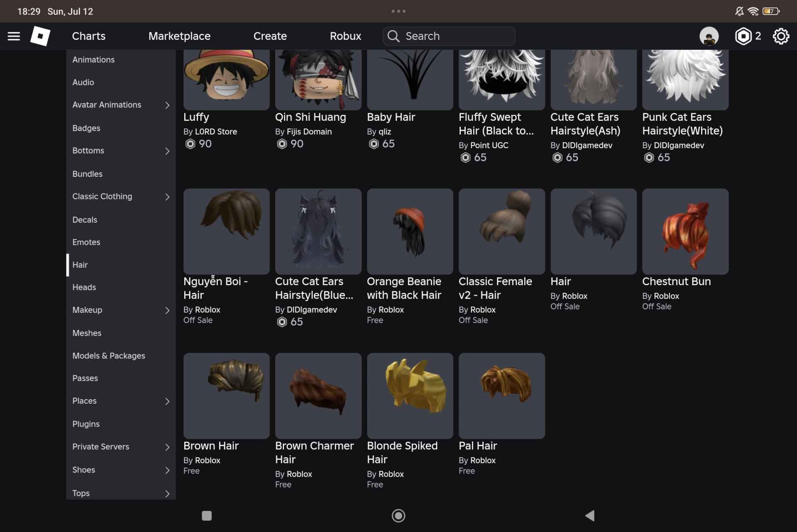Open the Brown Charmer Hair thumbnail
The height and width of the screenshot is (532, 797).
coord(318,395)
